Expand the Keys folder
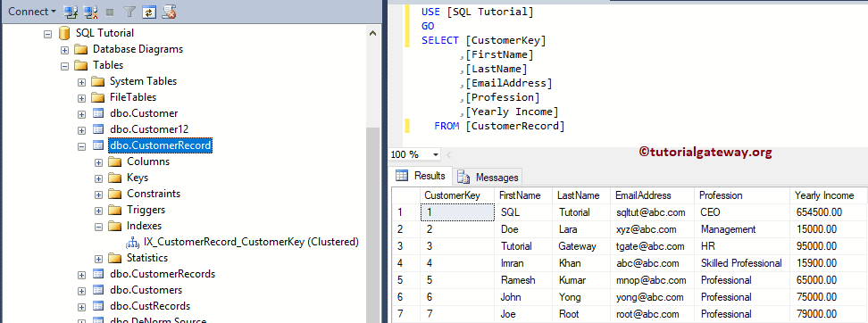This screenshot has width=868, height=323. point(99,178)
